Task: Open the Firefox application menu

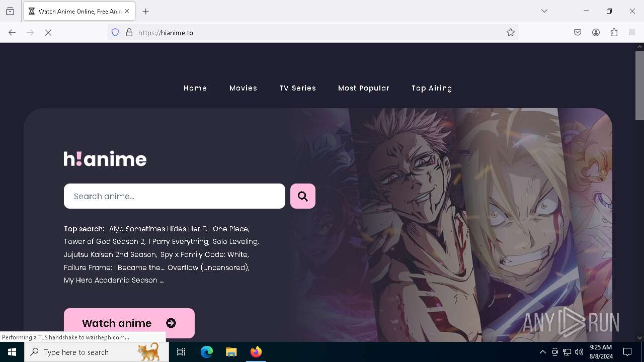Action: coord(632,33)
